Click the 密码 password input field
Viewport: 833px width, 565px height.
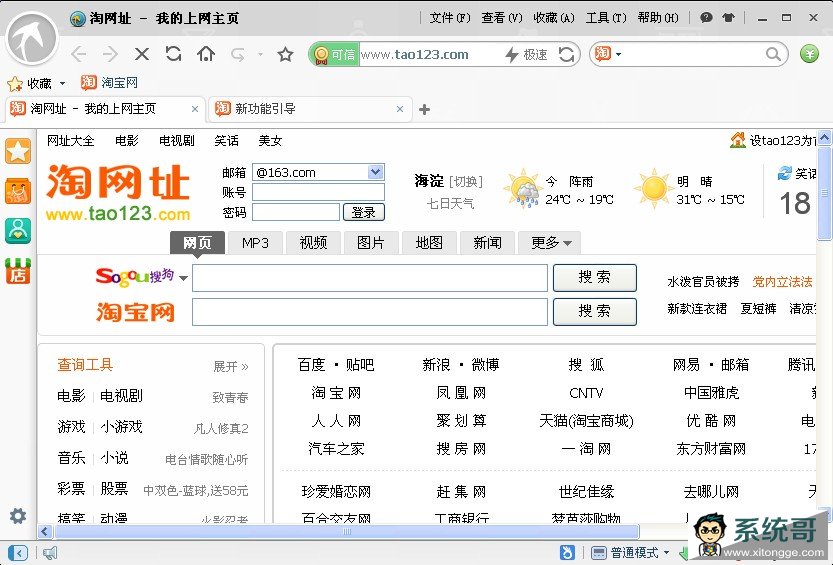tap(296, 212)
